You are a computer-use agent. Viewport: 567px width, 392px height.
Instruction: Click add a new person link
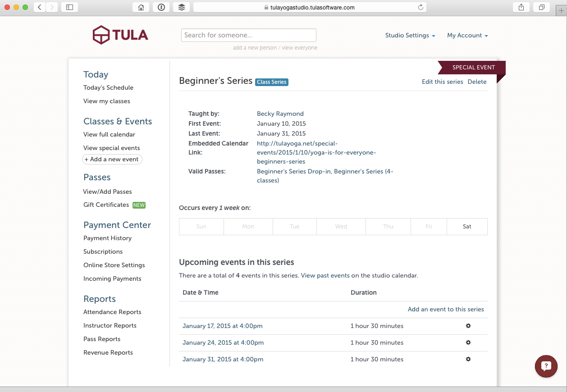(255, 48)
